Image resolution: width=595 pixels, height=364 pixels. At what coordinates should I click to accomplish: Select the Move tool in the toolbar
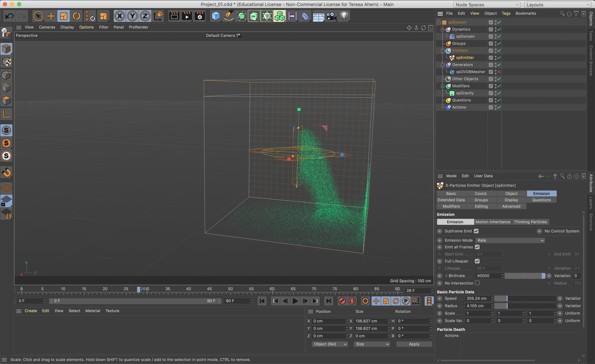(51, 16)
